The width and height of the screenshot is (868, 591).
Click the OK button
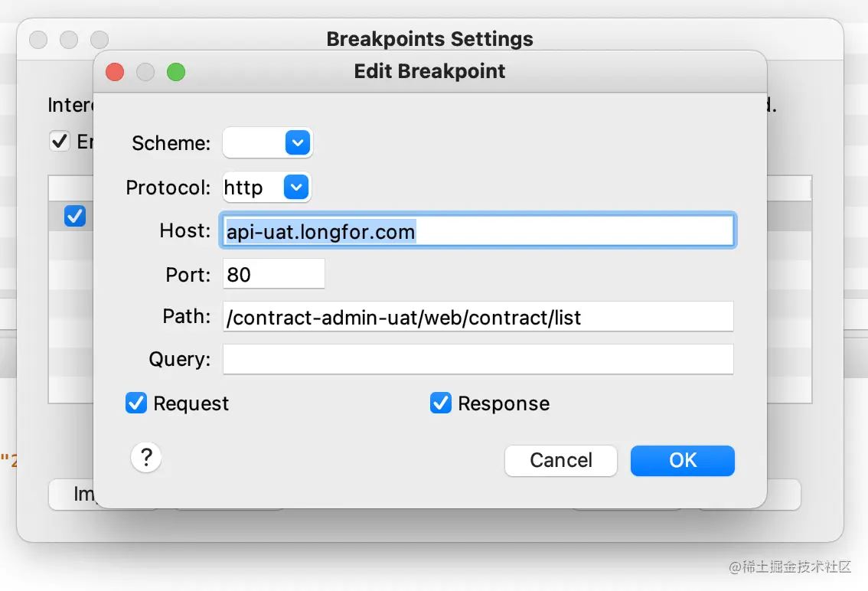coord(682,460)
